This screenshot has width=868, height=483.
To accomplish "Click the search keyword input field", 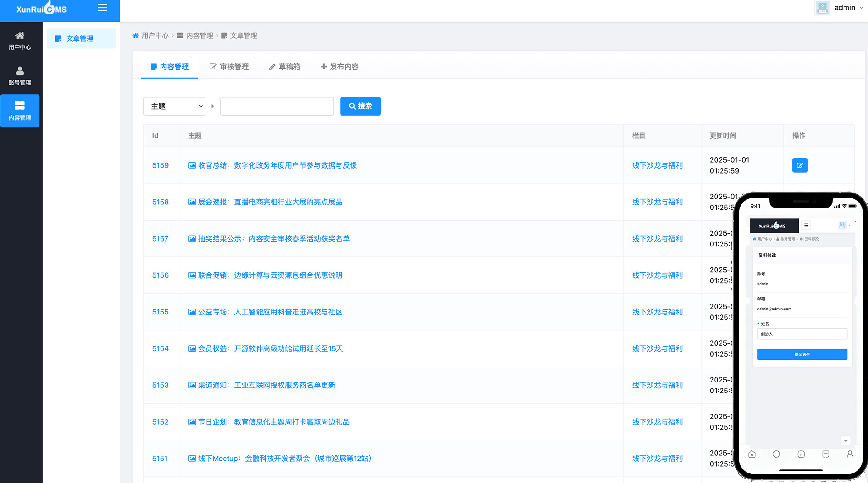I will click(277, 106).
